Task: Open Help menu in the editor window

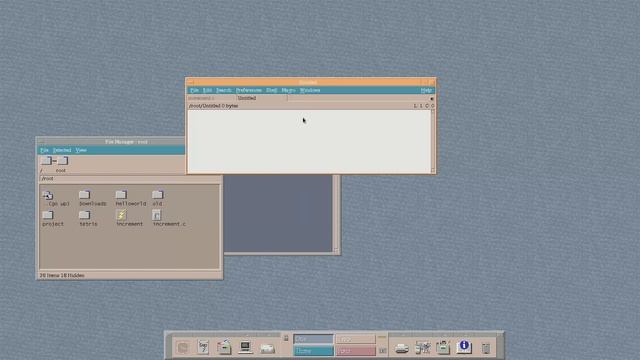Action: point(426,90)
